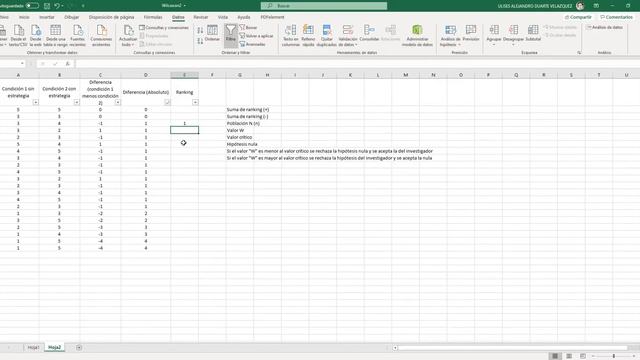The image size is (640, 360).
Task: Click the Comentarios button
Action: click(616, 17)
